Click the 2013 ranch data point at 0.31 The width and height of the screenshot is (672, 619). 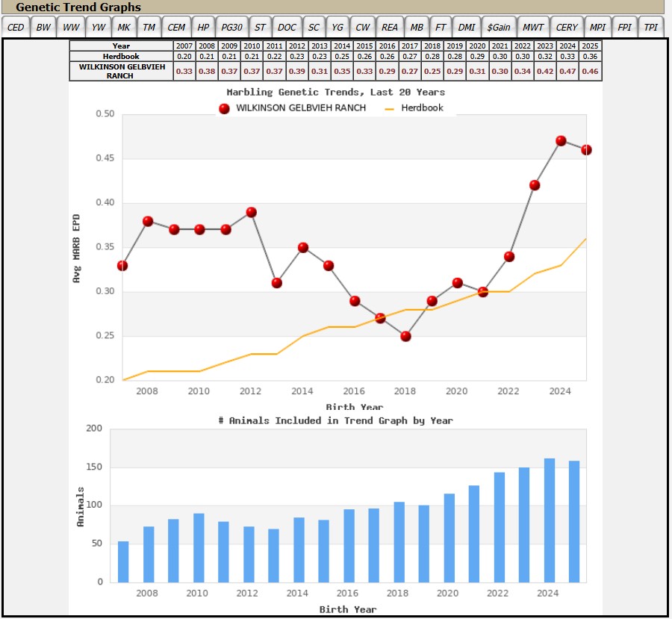(277, 283)
